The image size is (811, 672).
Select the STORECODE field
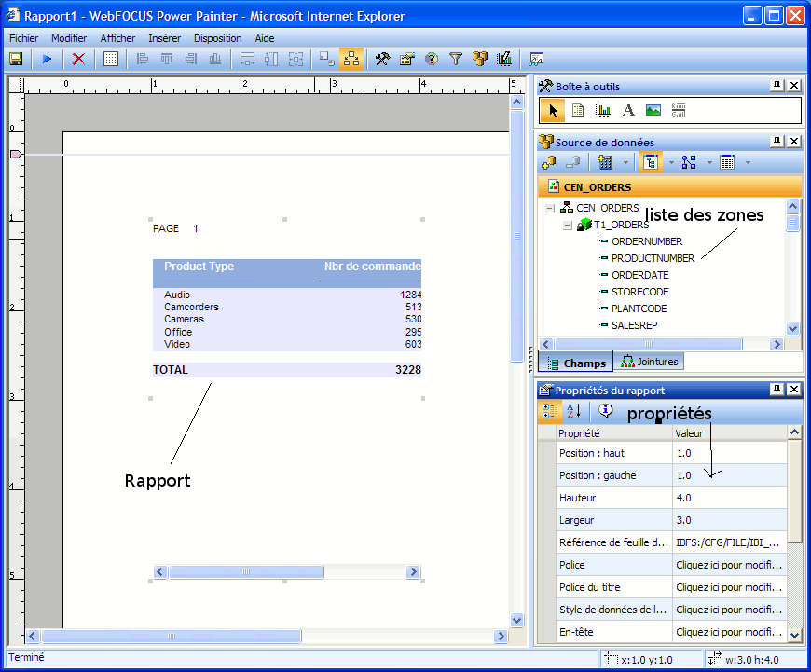(639, 292)
